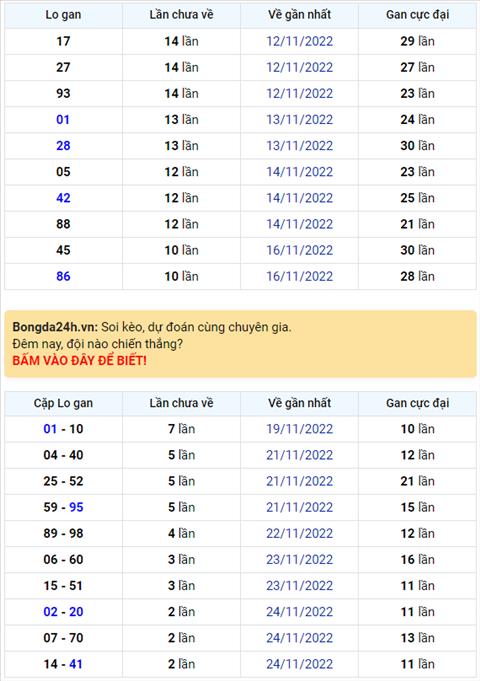Viewport: 480px width, 681px height.
Task: Select pair 14 - 41
Action: click(x=63, y=664)
